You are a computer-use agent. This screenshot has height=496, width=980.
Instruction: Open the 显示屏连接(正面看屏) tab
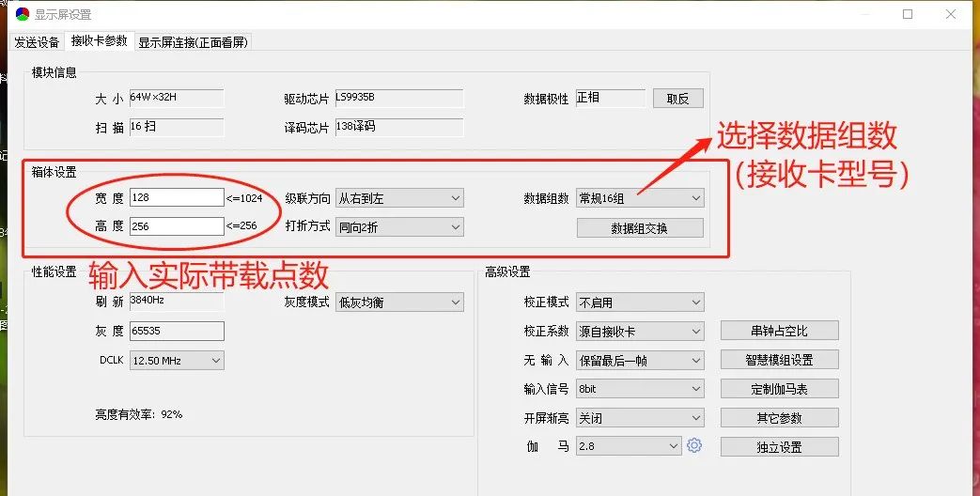click(x=194, y=42)
